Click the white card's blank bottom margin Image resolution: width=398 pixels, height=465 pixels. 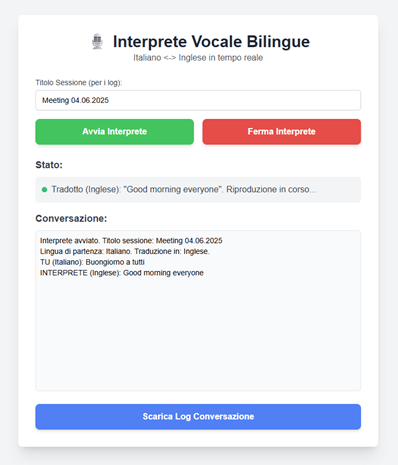point(198,438)
